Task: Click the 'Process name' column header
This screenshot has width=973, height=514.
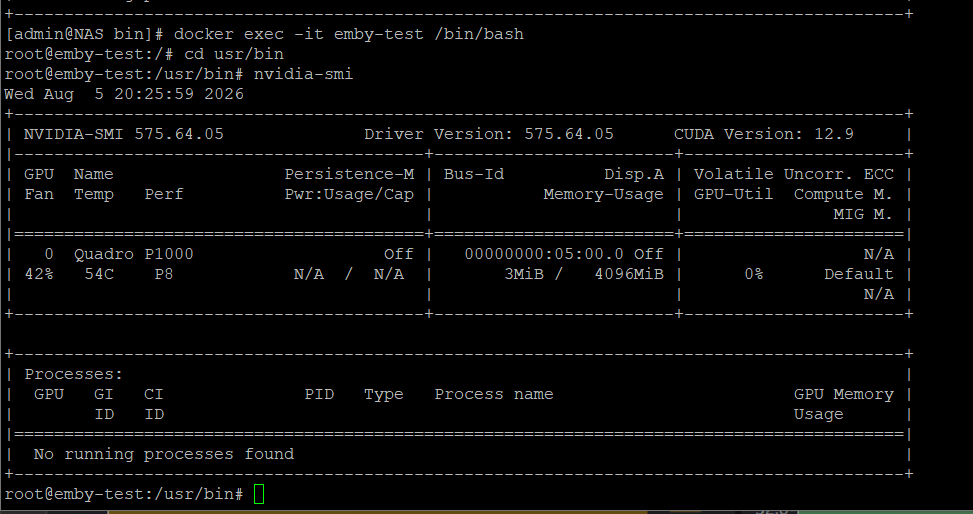Action: click(494, 394)
